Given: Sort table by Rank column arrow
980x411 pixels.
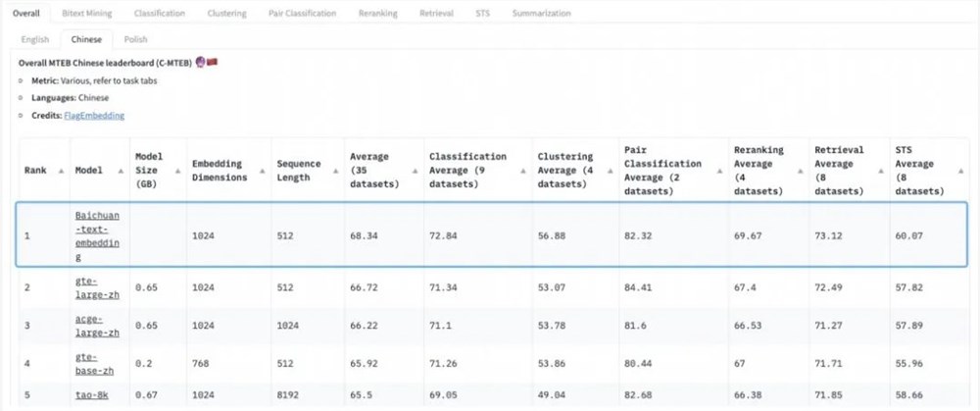Looking at the screenshot, I should (x=61, y=171).
